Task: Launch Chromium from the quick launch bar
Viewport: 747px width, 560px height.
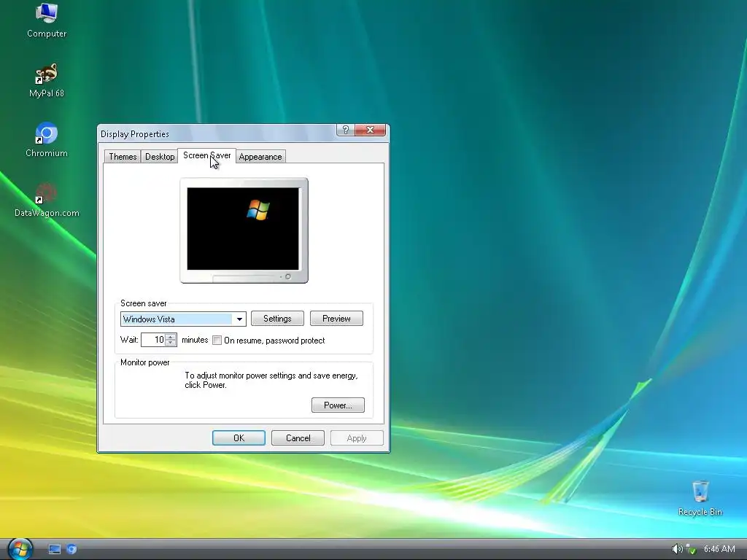Action: pos(71,549)
